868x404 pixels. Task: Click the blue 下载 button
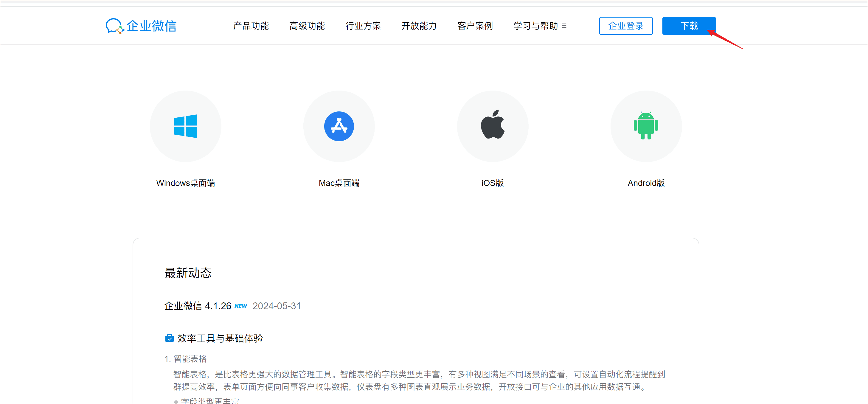coord(689,26)
